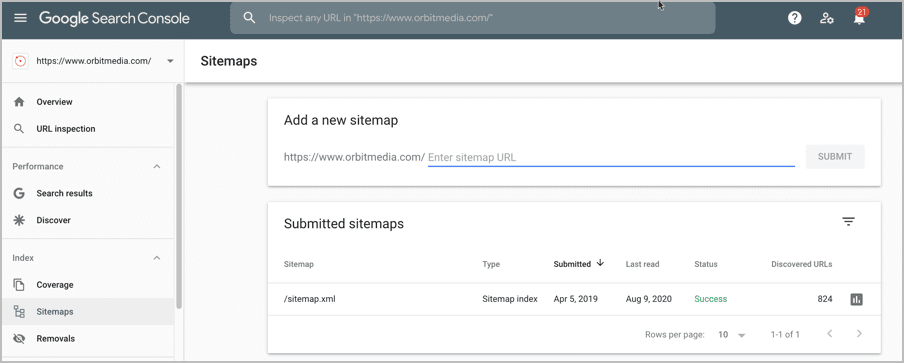Sort by Discovered URLs column header
Screen dimensions: 904x363
point(801,264)
